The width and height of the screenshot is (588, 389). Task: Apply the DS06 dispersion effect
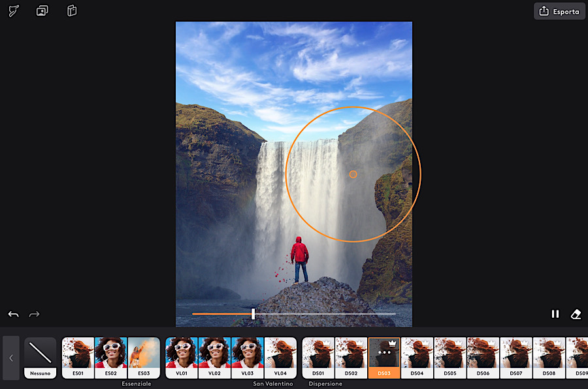coord(483,358)
